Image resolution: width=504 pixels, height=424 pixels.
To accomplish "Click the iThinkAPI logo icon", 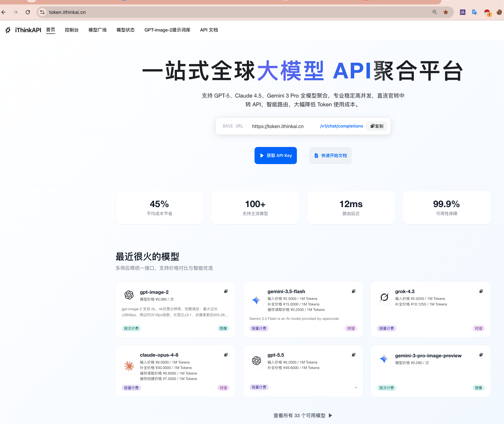I will click(x=8, y=30).
